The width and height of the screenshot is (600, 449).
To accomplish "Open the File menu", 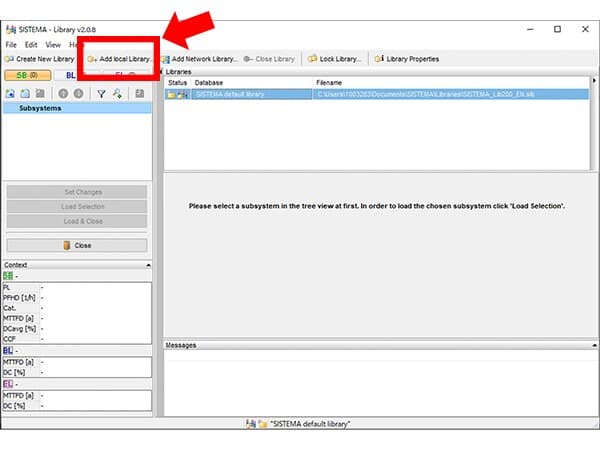I will tap(11, 45).
